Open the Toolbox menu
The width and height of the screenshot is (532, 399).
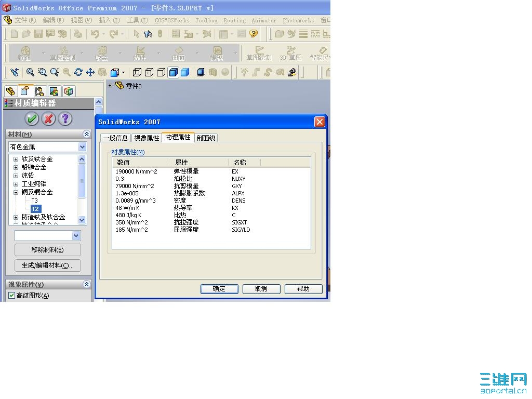point(206,20)
